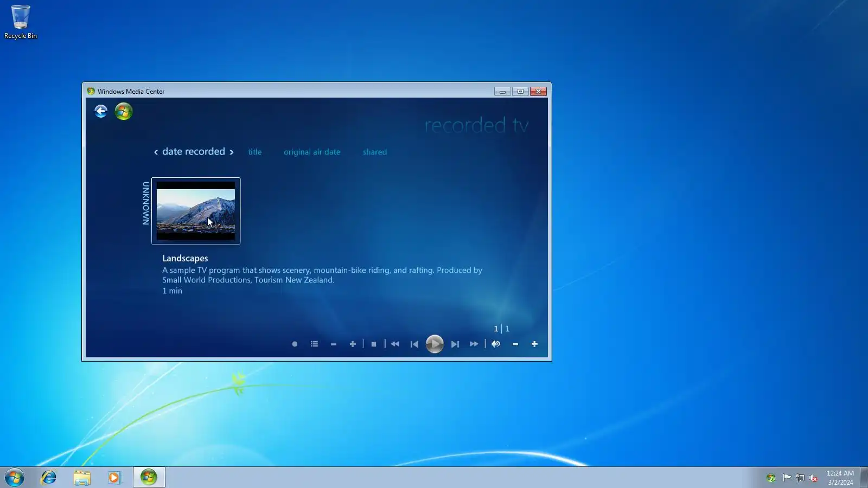
Task: Open the Landscapes video thumbnail
Action: click(196, 211)
